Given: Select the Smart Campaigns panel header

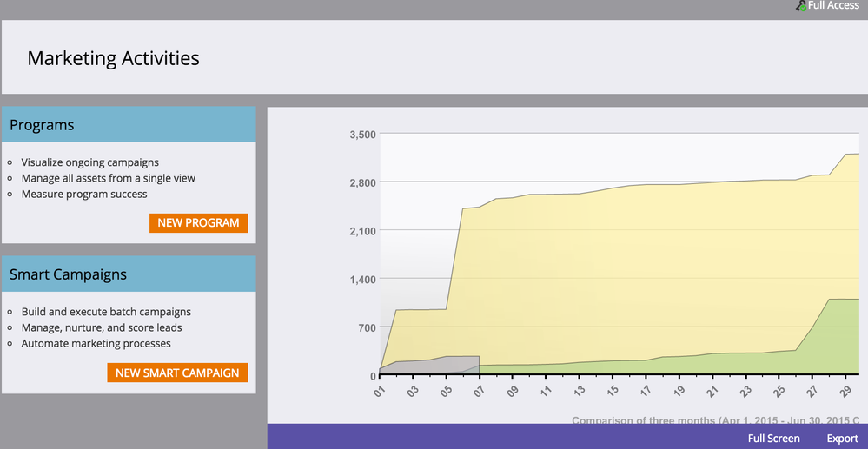Looking at the screenshot, I should [x=129, y=274].
